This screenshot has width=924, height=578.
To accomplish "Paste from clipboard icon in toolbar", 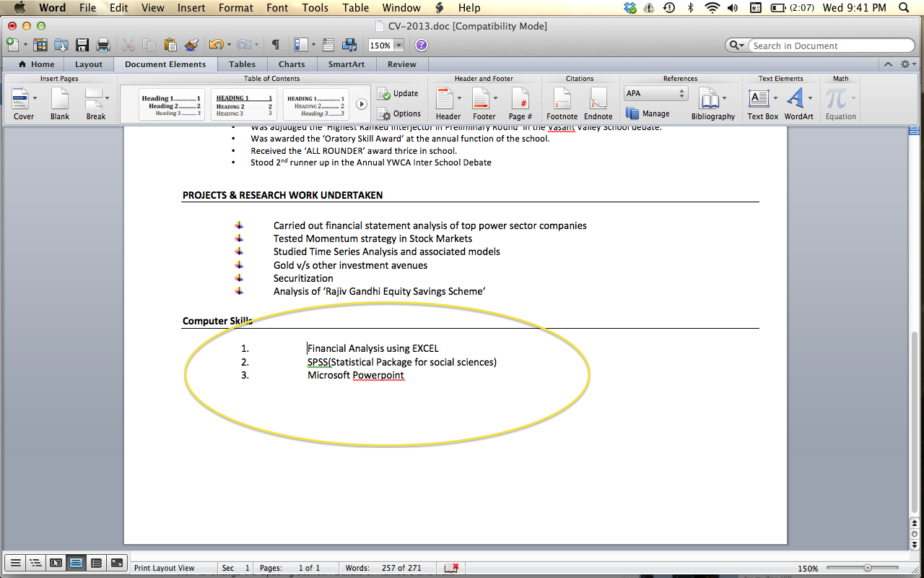I will pos(170,45).
